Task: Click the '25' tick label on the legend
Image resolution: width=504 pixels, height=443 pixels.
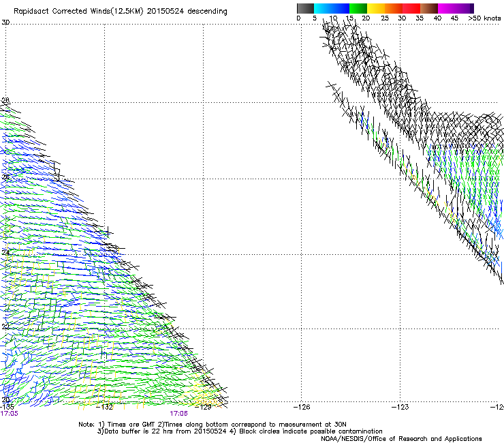Action: click(x=385, y=18)
